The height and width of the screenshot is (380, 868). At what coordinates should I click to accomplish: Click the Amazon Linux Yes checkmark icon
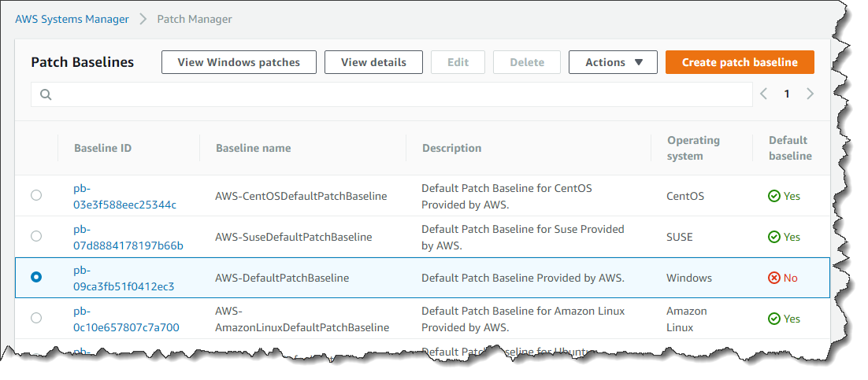click(774, 319)
